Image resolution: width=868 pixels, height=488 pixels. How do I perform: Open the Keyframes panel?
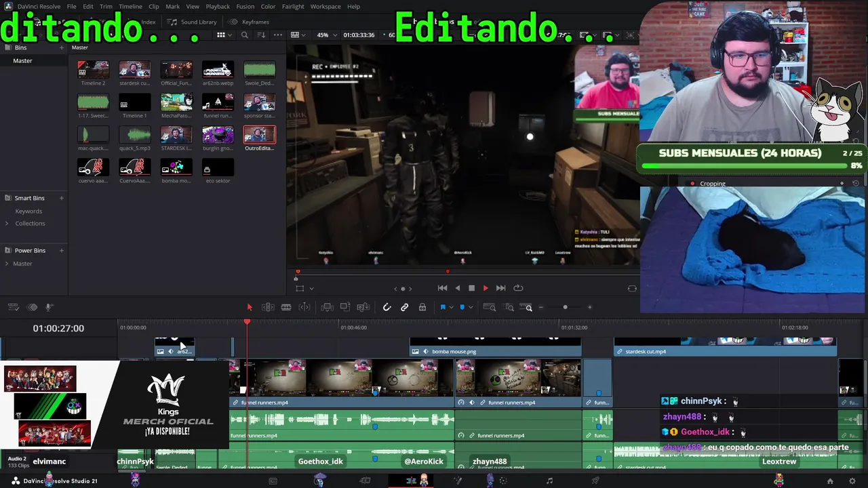point(250,22)
